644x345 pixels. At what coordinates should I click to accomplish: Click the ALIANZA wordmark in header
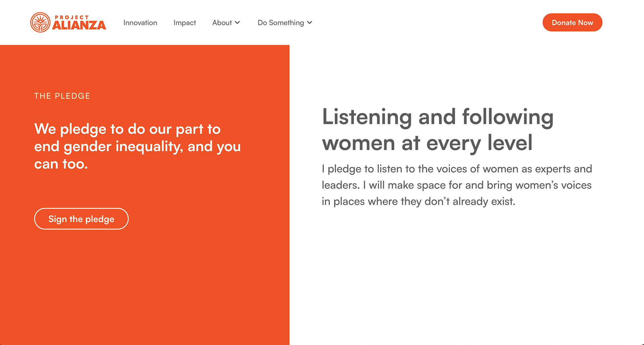79,25
